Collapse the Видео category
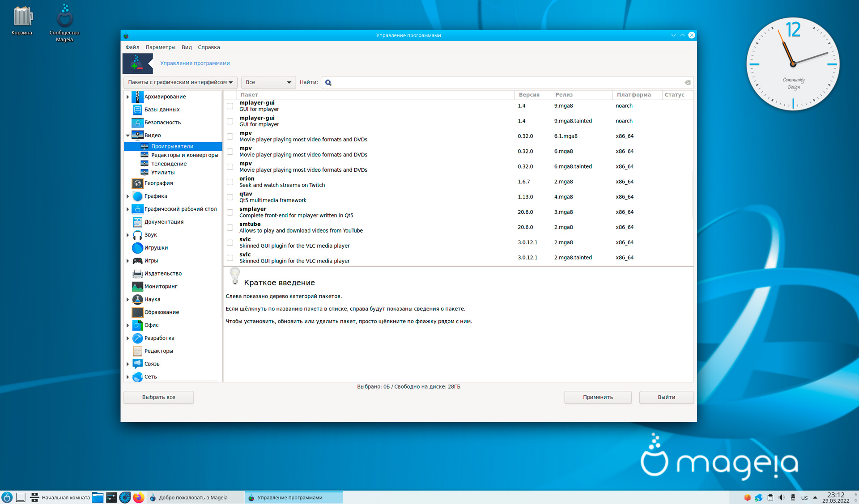This screenshot has width=859, height=504. point(128,136)
